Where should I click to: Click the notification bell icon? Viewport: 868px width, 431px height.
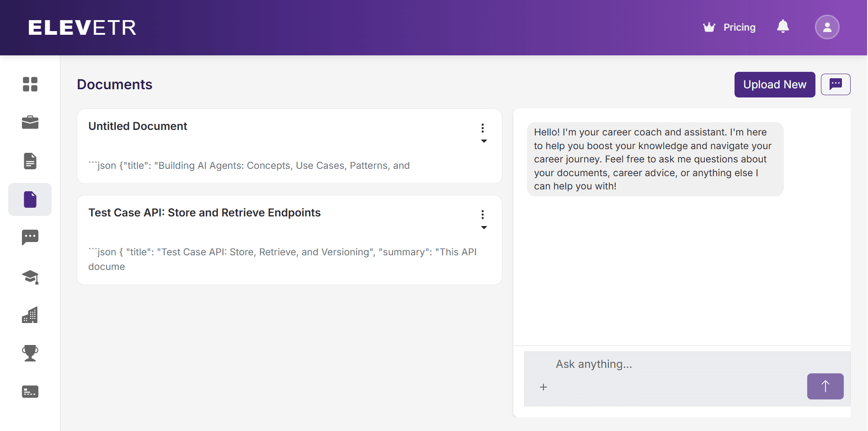tap(783, 27)
